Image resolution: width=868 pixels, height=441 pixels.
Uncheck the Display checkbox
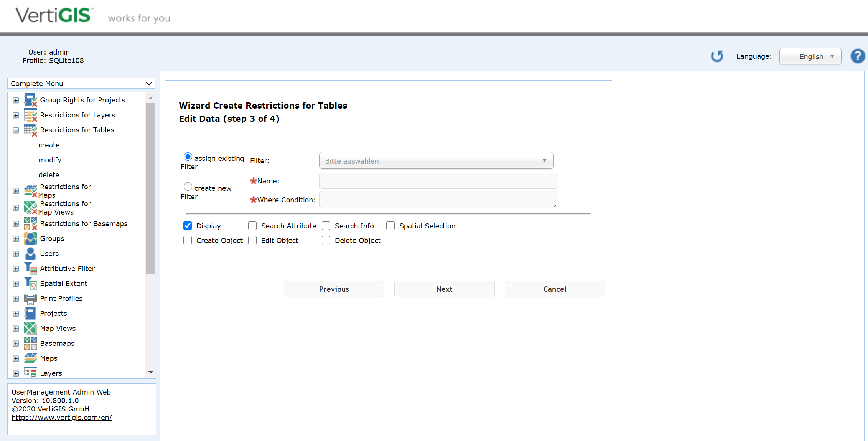point(187,226)
